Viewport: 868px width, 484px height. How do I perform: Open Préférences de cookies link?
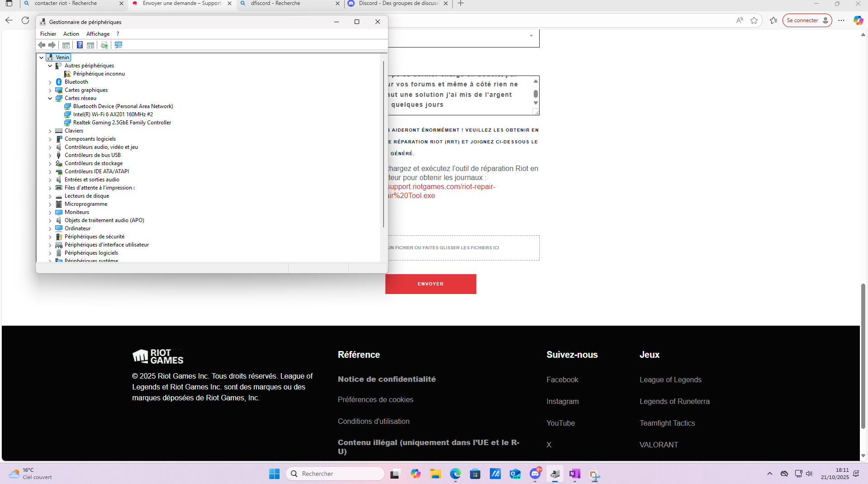click(375, 400)
